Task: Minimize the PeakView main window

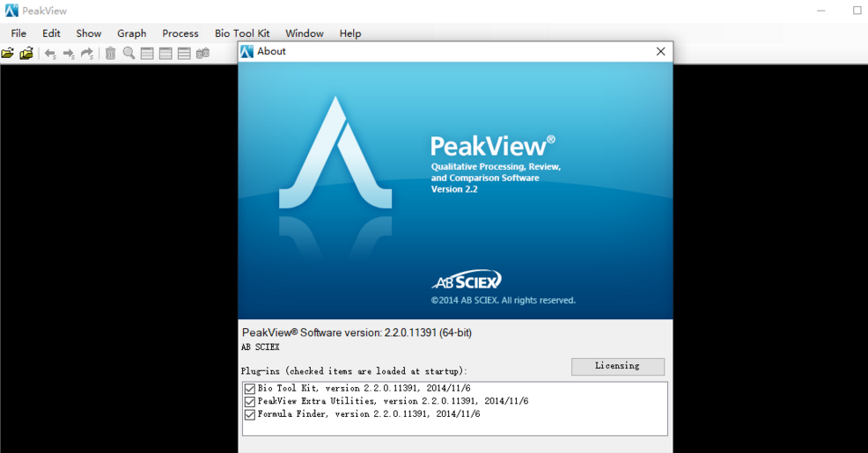Action: tap(821, 11)
